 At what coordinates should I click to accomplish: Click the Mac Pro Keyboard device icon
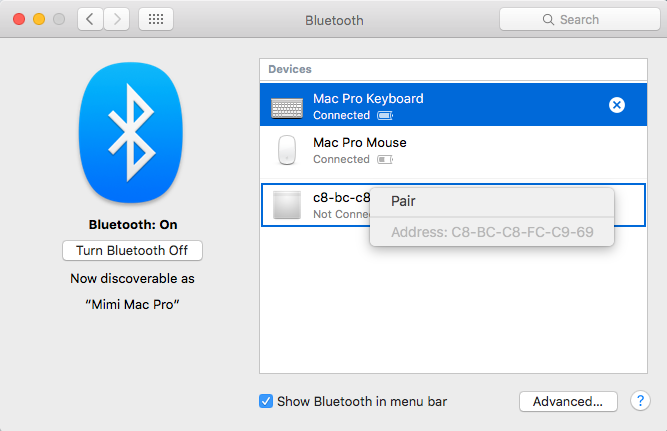(x=287, y=108)
